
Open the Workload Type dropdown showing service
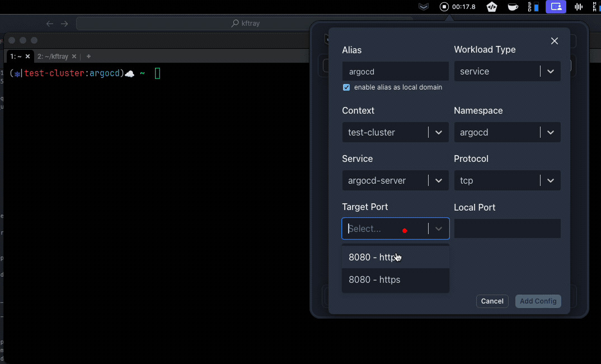click(507, 71)
